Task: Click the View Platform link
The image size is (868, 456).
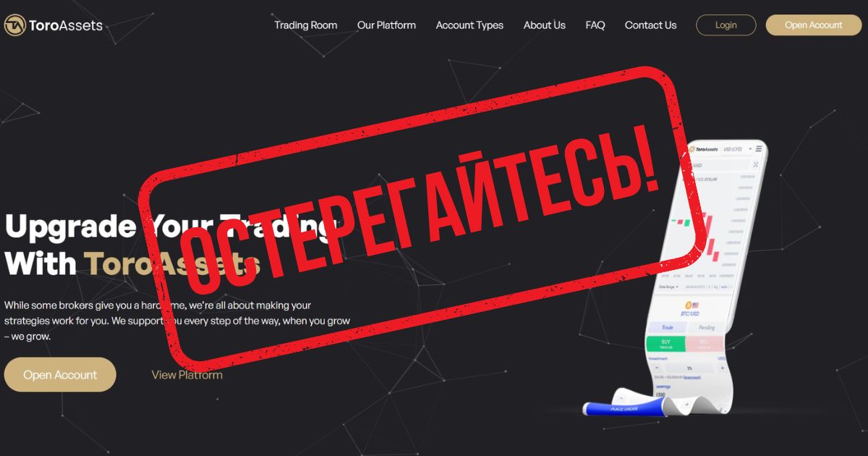Action: click(187, 375)
